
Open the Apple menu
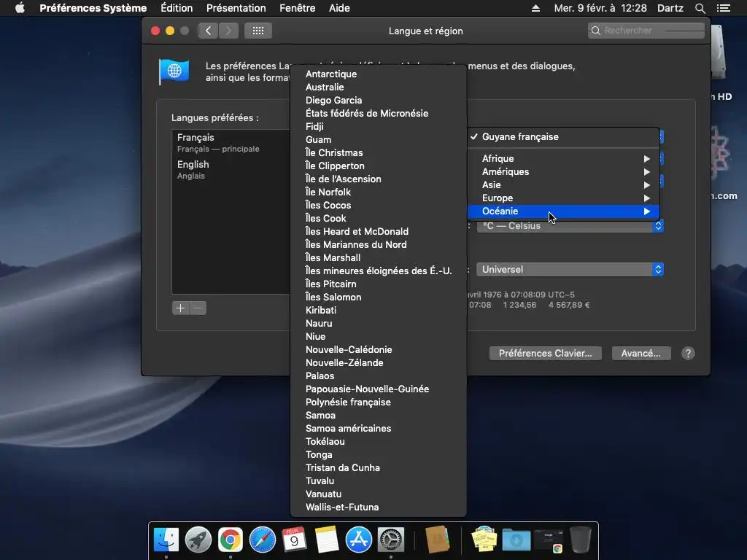pos(20,8)
